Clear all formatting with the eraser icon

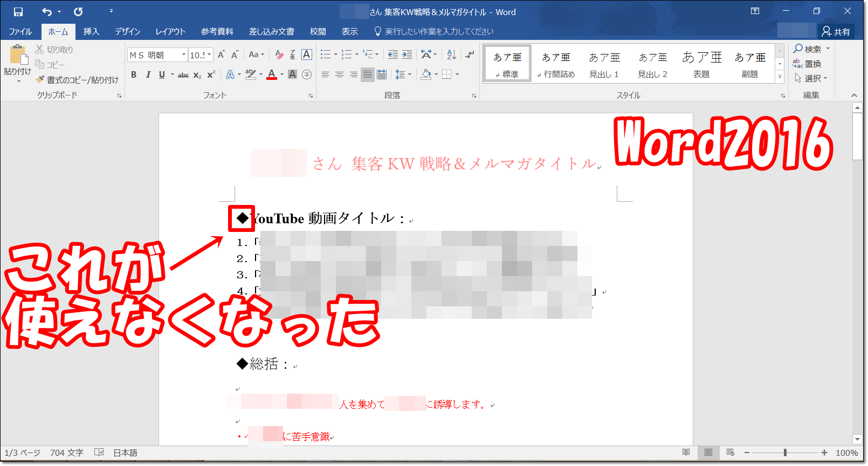[279, 54]
